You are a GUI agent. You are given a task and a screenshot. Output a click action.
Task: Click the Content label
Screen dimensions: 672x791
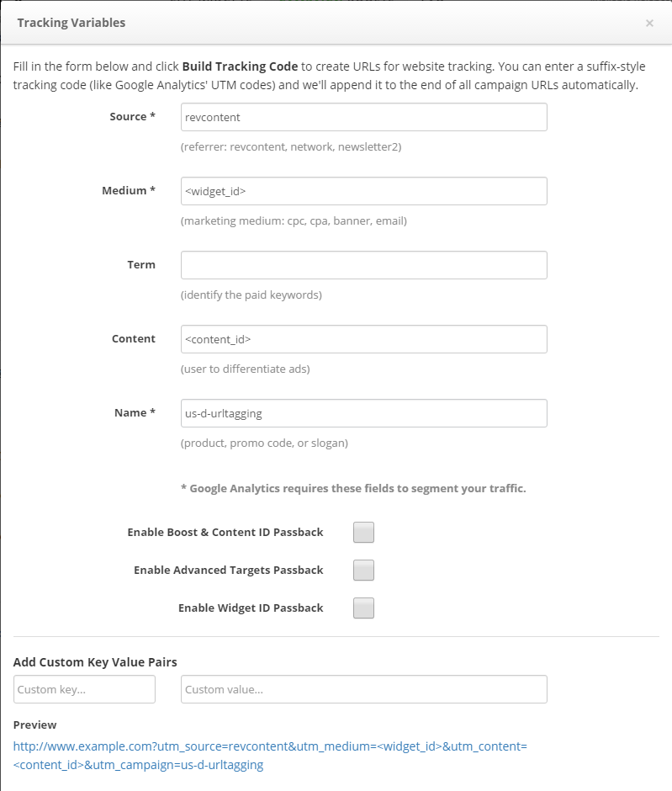[x=133, y=338]
